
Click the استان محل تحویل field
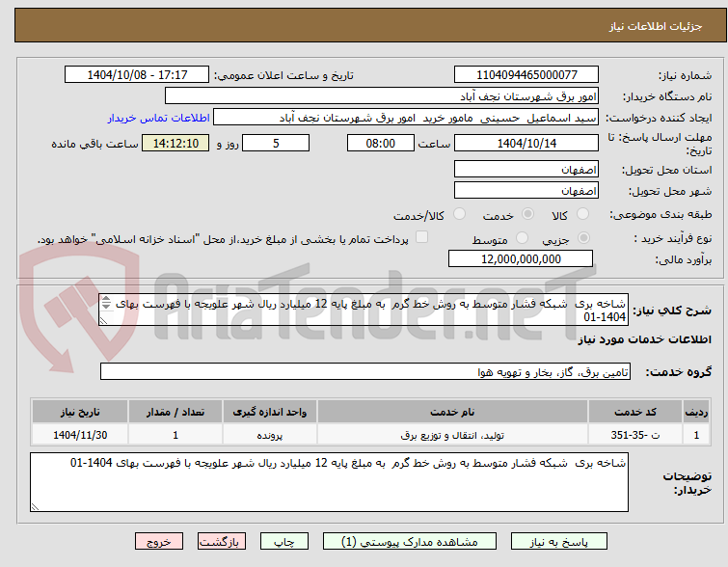click(526, 169)
